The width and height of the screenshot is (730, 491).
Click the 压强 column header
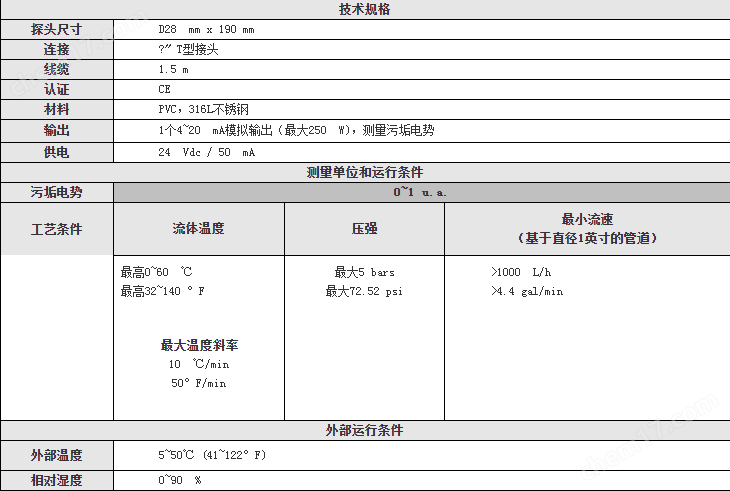365,229
